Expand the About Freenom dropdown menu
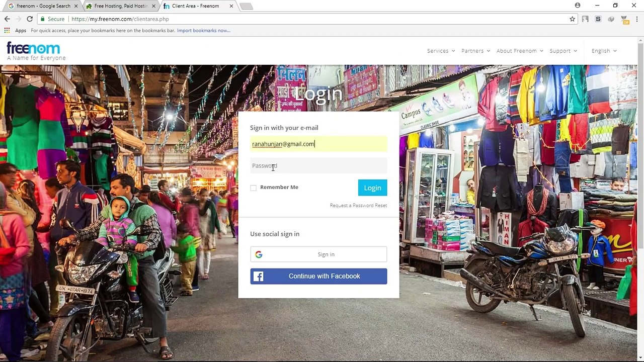This screenshot has width=644, height=362. (520, 51)
